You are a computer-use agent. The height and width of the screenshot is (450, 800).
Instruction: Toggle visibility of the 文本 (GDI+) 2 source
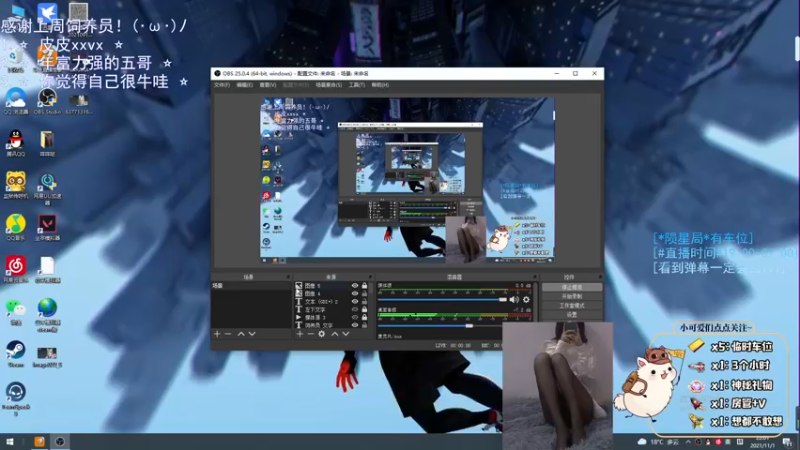[355, 302]
